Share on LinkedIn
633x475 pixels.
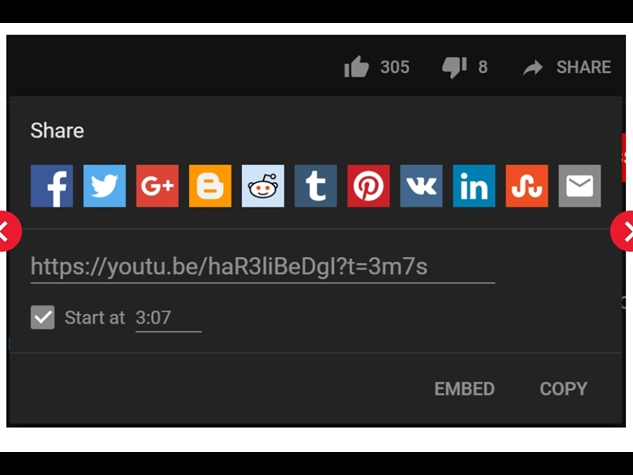(474, 186)
